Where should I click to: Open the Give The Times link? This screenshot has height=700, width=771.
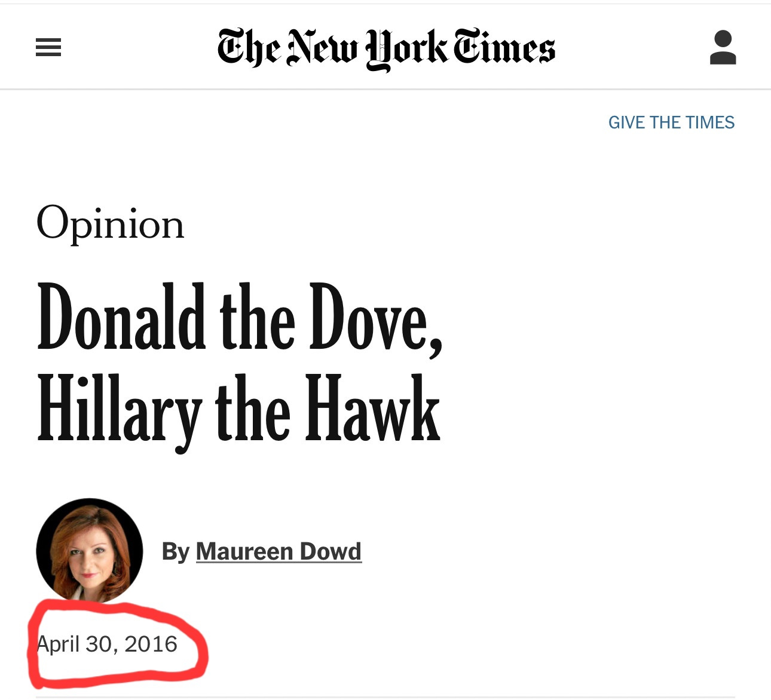click(671, 122)
